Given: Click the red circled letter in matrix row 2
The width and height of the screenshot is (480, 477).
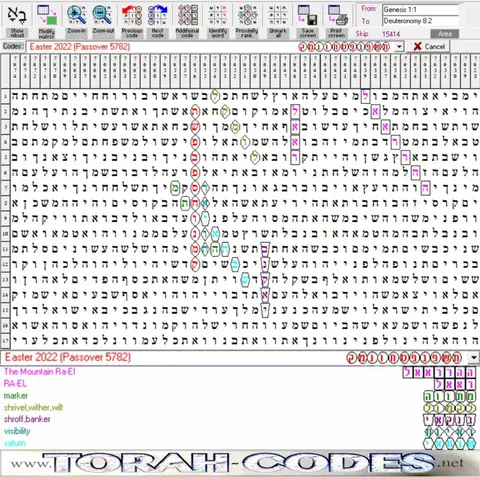Looking at the screenshot, I should coord(195,112).
